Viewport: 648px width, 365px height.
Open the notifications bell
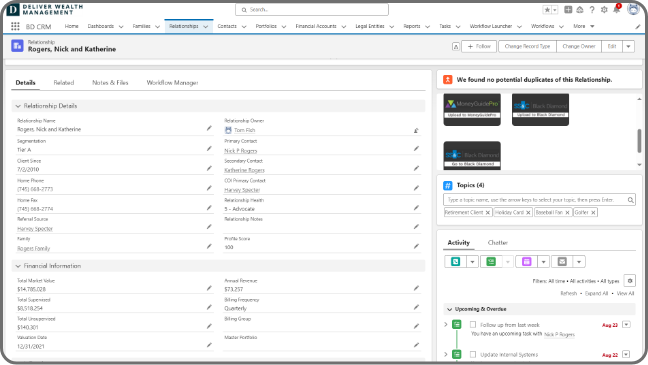tap(616, 10)
